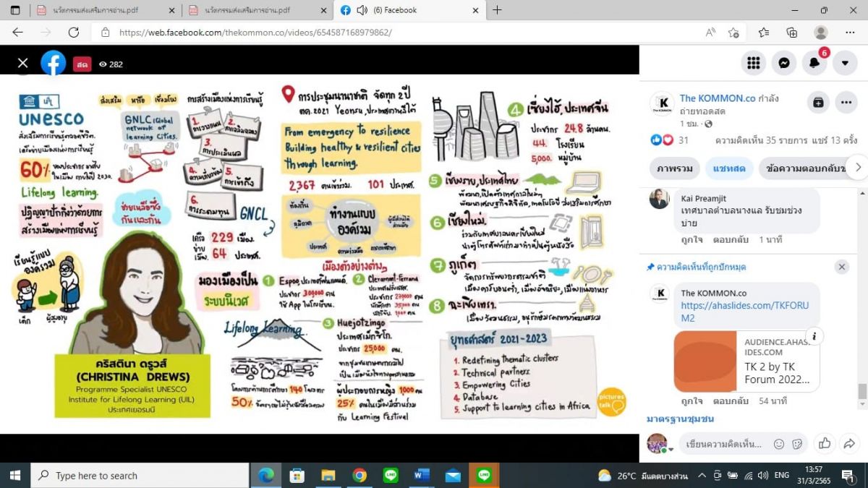Expand the account dropdown arrow
The height and width of the screenshot is (488, 868).
coord(845,63)
